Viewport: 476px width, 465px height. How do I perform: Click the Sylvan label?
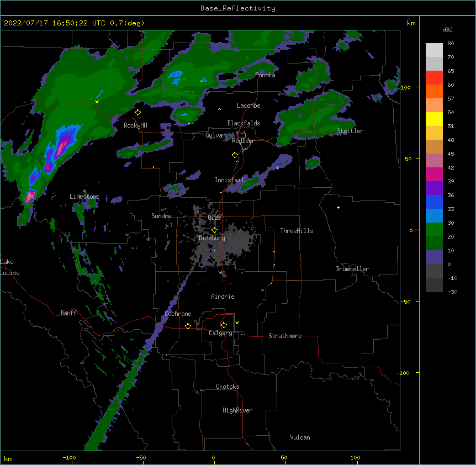(x=215, y=135)
